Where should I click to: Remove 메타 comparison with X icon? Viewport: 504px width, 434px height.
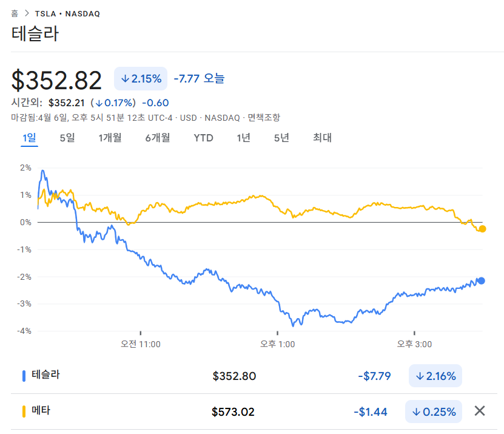(x=480, y=411)
